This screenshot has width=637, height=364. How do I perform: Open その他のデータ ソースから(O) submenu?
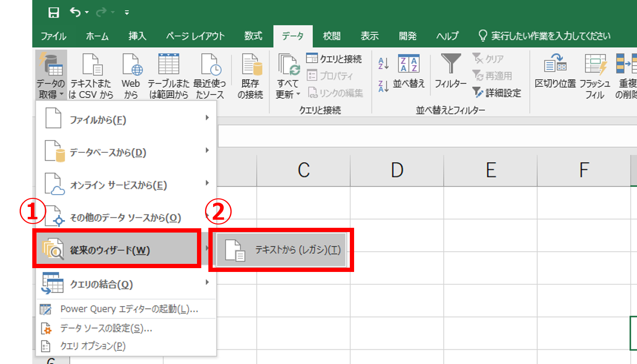tap(126, 218)
